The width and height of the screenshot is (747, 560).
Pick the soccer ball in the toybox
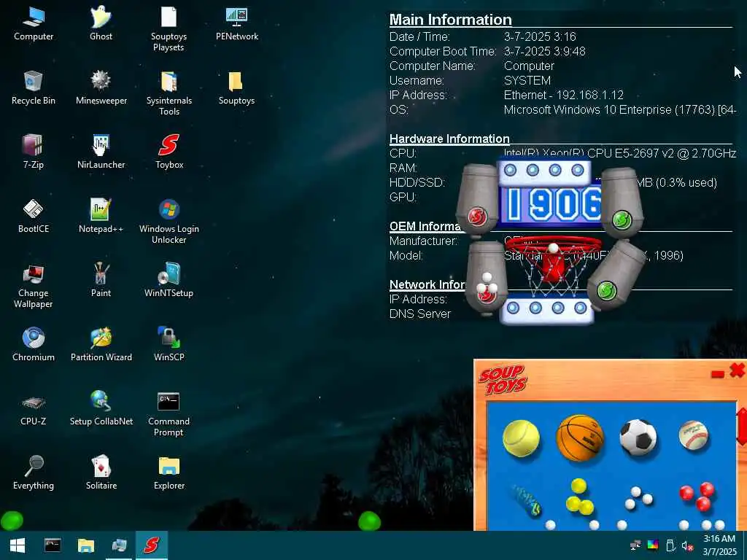638,437
